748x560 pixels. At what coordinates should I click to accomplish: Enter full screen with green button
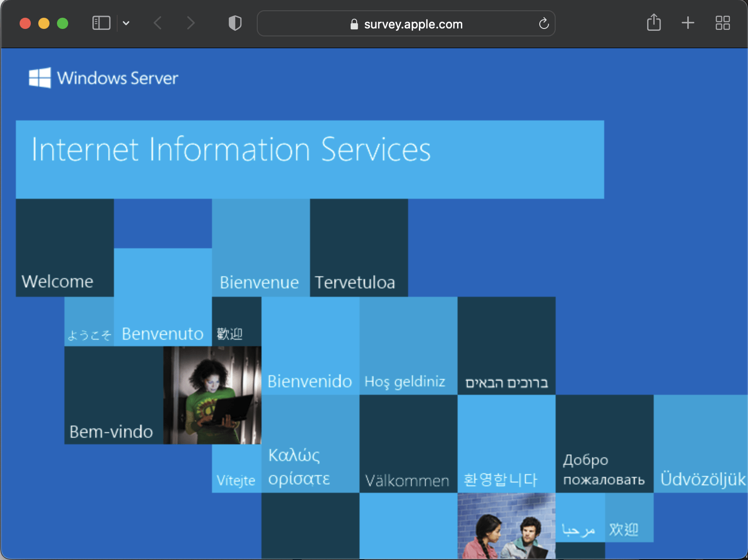point(63,23)
